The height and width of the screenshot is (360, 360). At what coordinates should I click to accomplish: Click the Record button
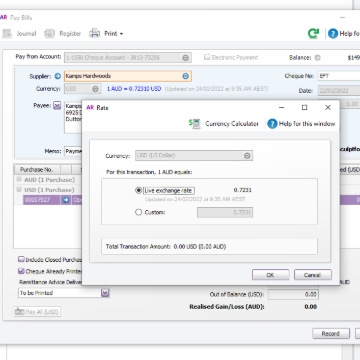pyautogui.click(x=331, y=334)
